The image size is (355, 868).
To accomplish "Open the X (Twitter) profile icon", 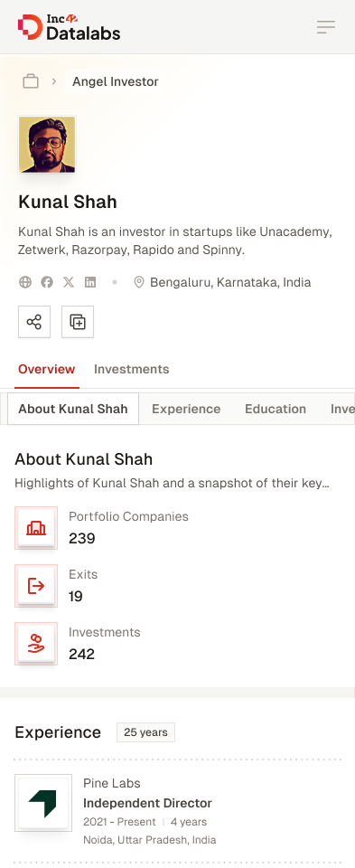I will tap(69, 282).
